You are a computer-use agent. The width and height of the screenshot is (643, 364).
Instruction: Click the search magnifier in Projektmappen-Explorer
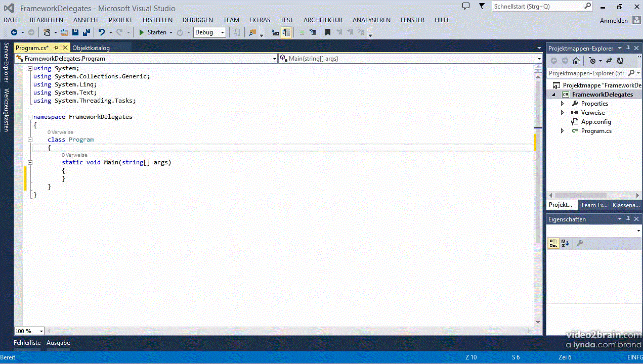pyautogui.click(x=632, y=73)
